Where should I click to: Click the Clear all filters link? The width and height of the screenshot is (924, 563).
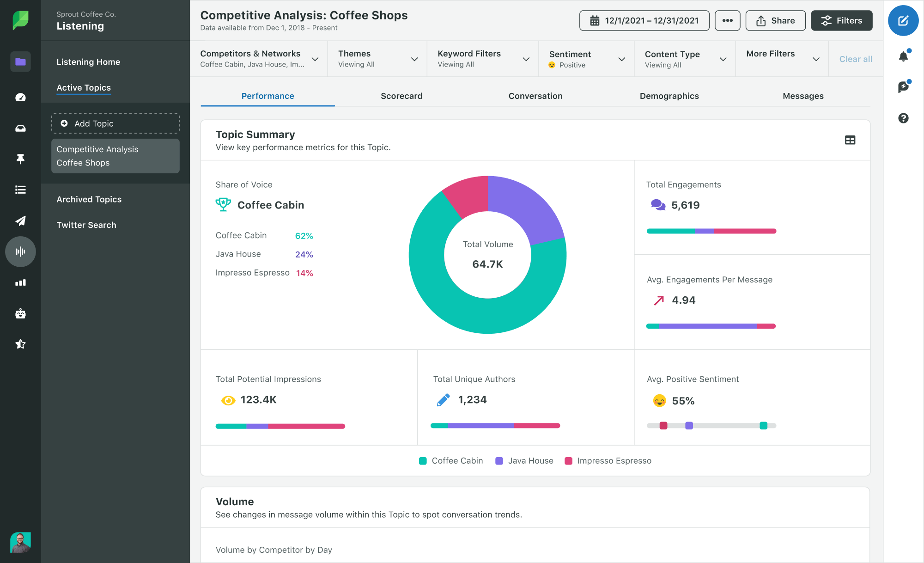(x=855, y=59)
